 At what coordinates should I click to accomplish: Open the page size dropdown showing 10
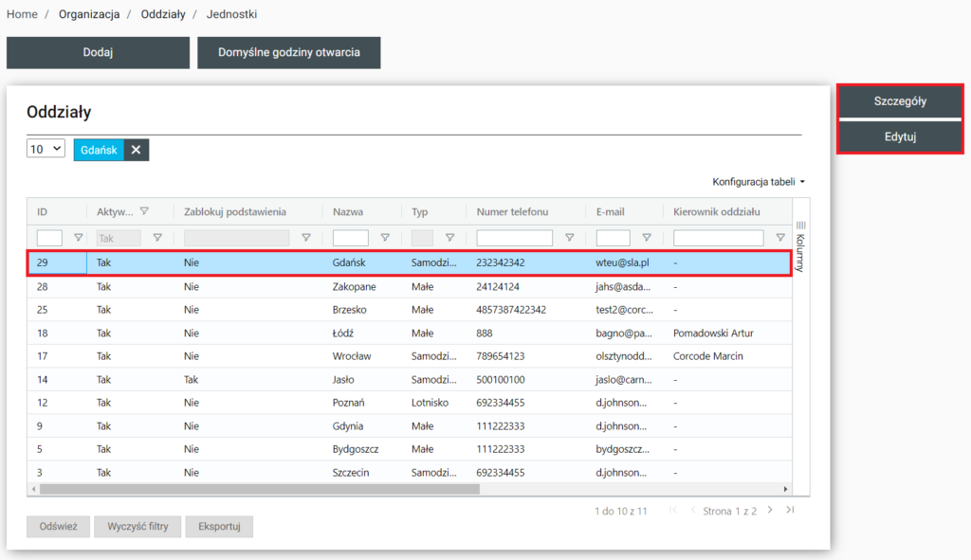coord(46,149)
